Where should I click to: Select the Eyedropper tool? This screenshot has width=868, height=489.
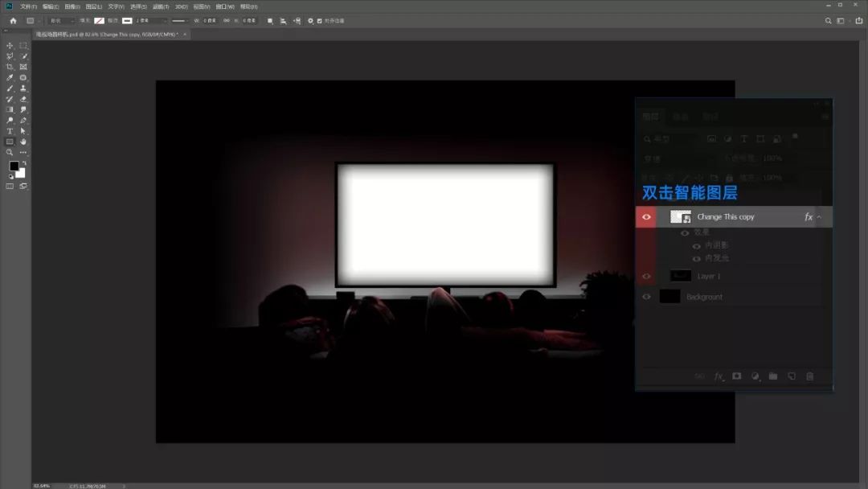(10, 77)
